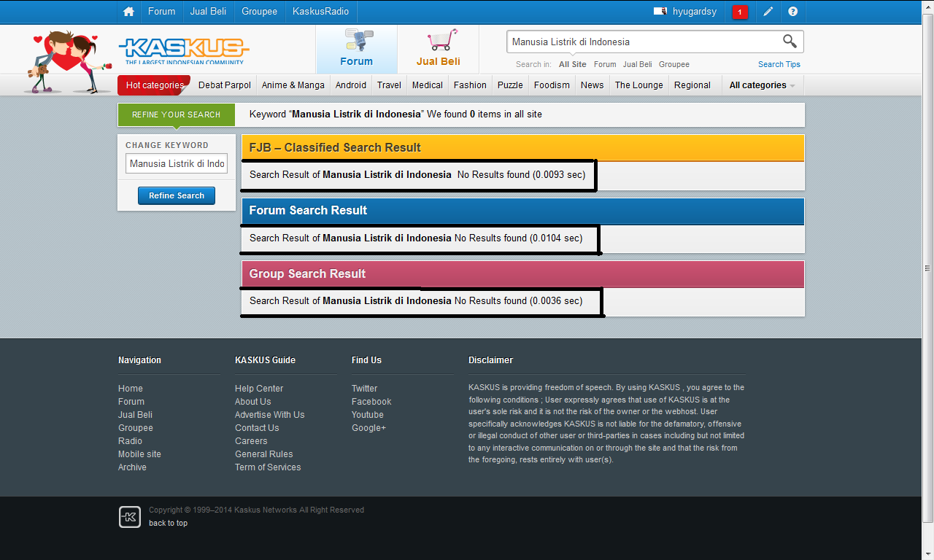Viewport: 934px width, 560px height.
Task: Open the Puzzle category
Action: tap(510, 85)
